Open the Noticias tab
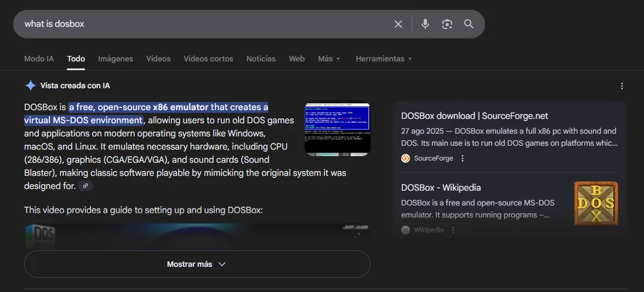The height and width of the screenshot is (292, 644). pos(261,59)
